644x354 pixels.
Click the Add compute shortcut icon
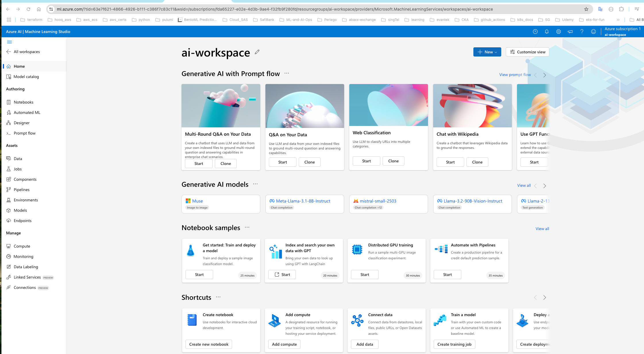pos(275,321)
